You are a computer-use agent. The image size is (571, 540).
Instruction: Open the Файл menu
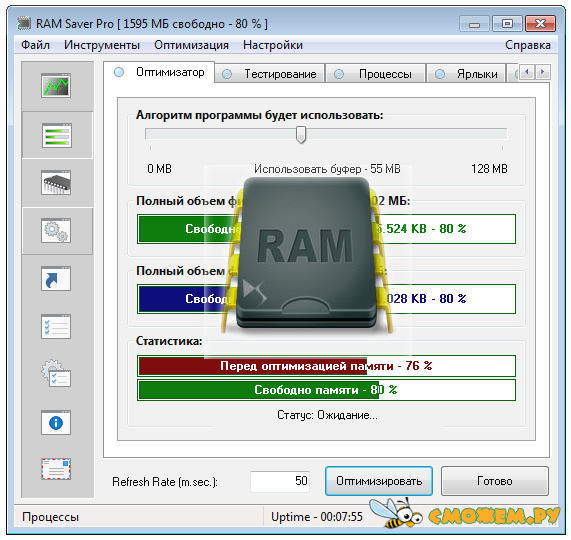[35, 45]
